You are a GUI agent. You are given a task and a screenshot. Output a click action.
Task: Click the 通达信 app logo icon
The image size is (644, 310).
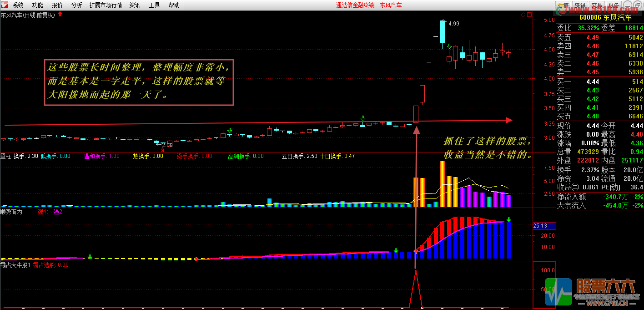pos(4,5)
